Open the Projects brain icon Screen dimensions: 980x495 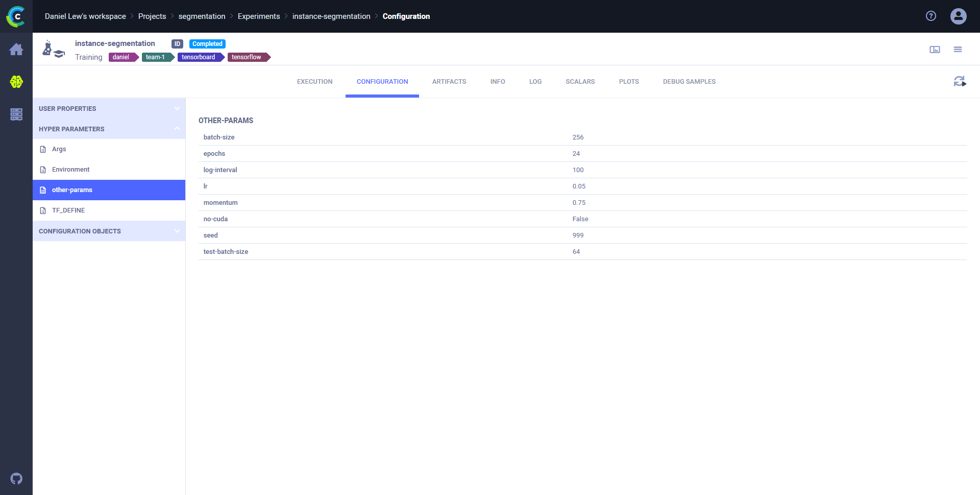point(16,82)
